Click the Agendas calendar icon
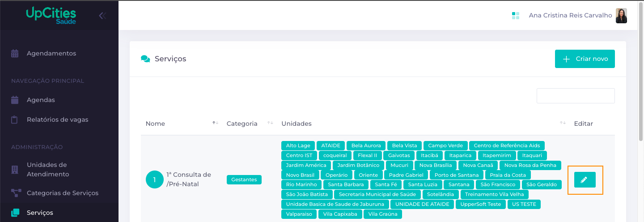 [15, 100]
